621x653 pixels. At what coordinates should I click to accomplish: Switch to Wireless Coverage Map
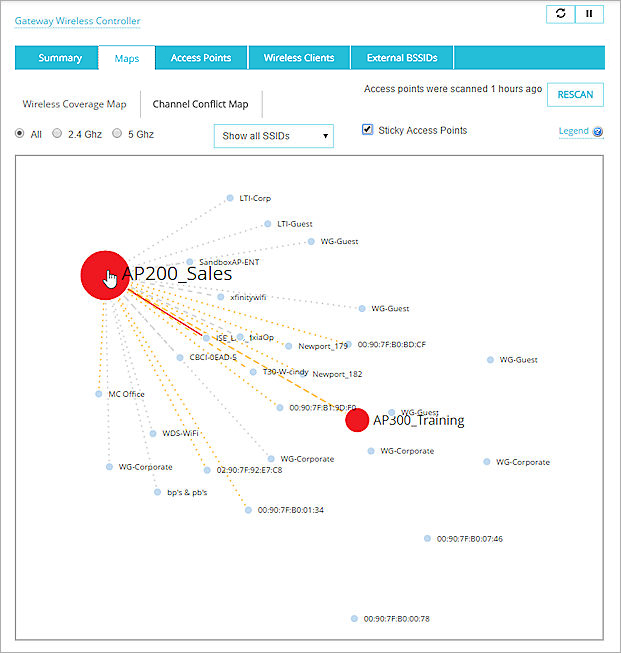75,104
